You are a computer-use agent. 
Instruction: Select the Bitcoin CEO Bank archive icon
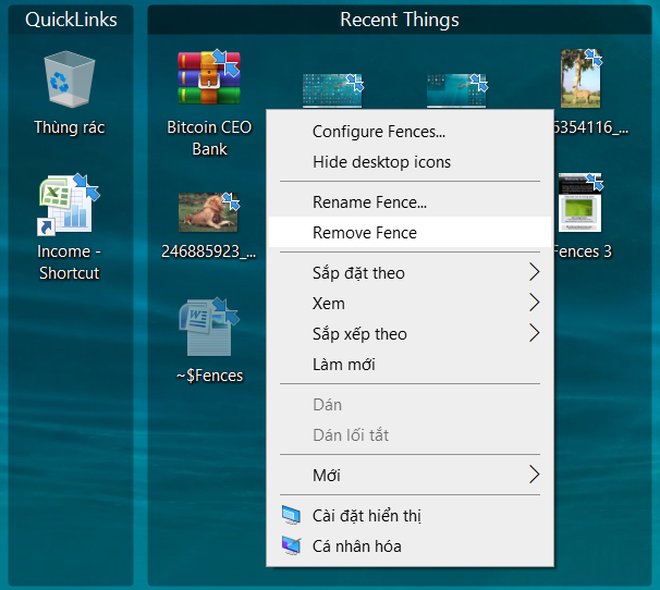click(209, 80)
